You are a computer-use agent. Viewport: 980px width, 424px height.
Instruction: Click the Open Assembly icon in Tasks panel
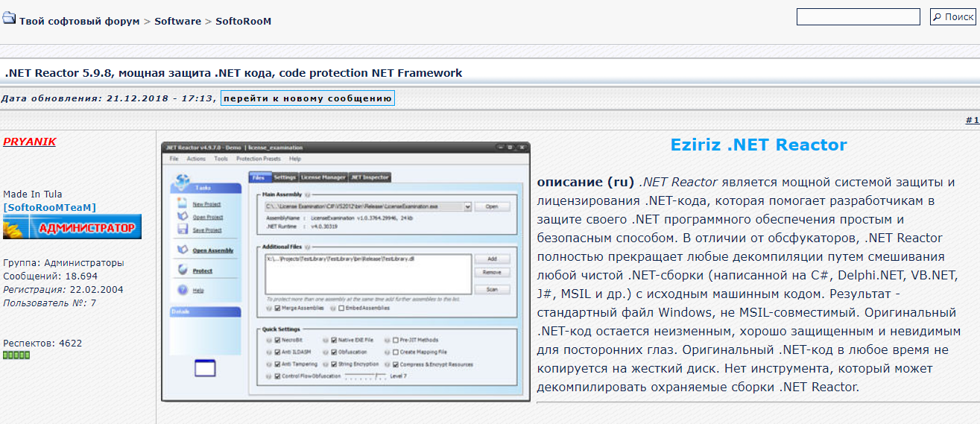pyautogui.click(x=182, y=249)
